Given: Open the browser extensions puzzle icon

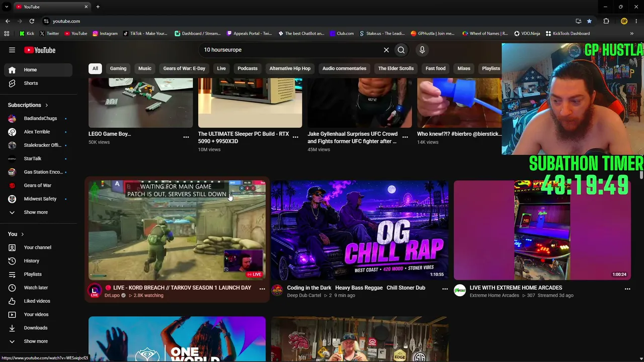Looking at the screenshot, I should pos(606,21).
